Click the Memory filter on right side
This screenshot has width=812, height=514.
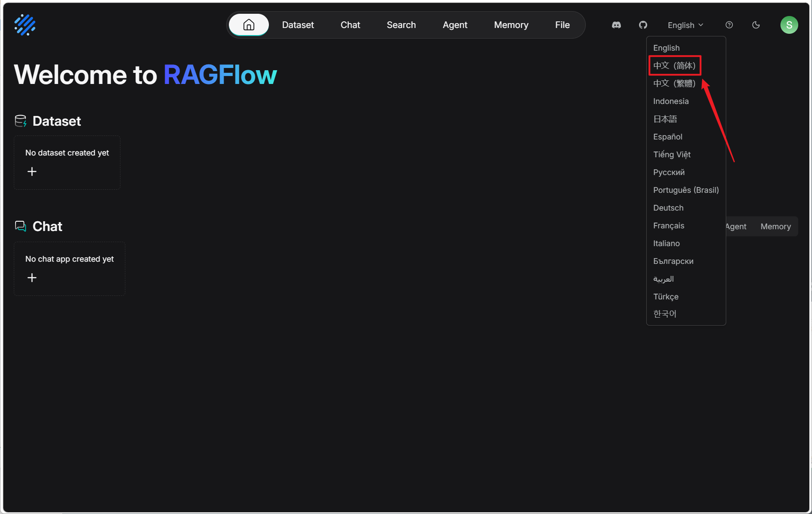coord(776,227)
